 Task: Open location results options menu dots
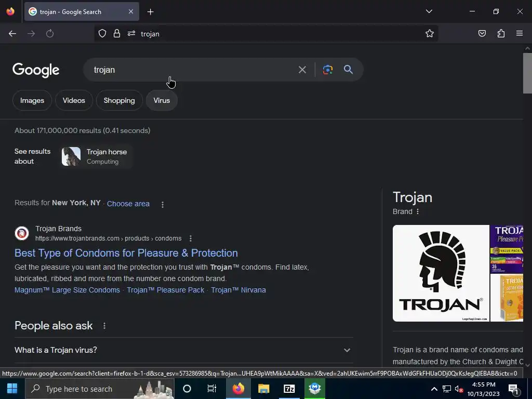click(x=163, y=204)
